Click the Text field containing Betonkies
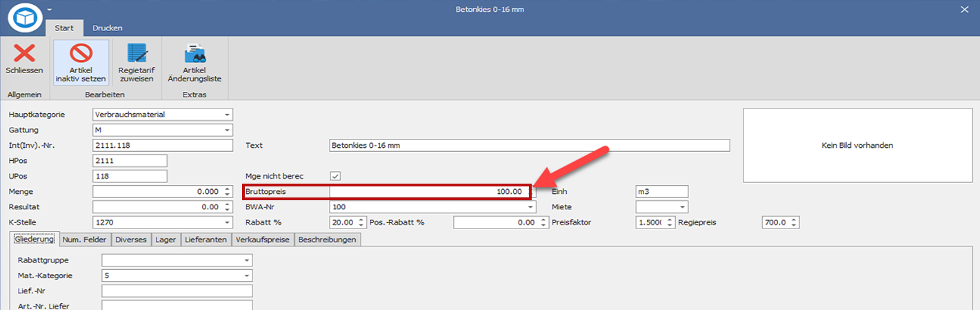The height and width of the screenshot is (310, 980). tap(529, 146)
